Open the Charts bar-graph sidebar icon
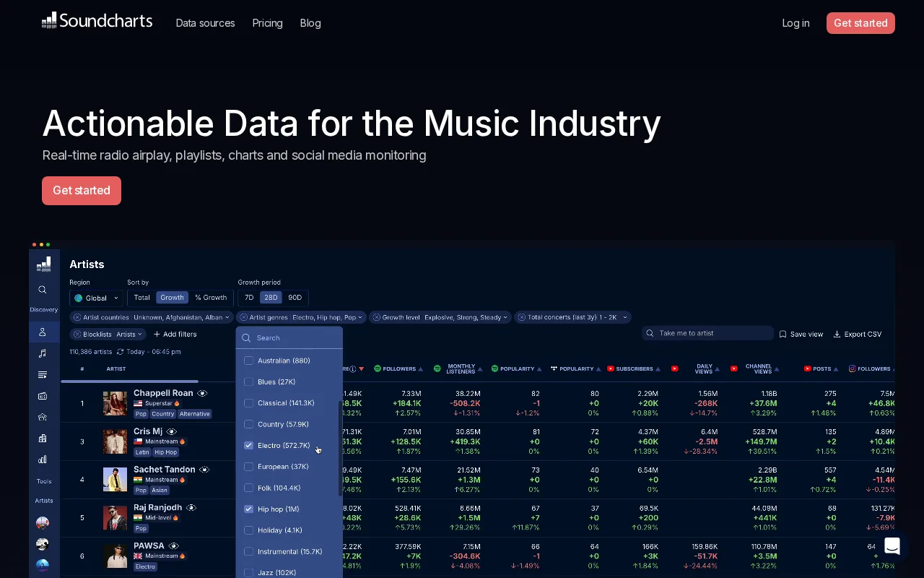924x578 pixels. (43, 460)
